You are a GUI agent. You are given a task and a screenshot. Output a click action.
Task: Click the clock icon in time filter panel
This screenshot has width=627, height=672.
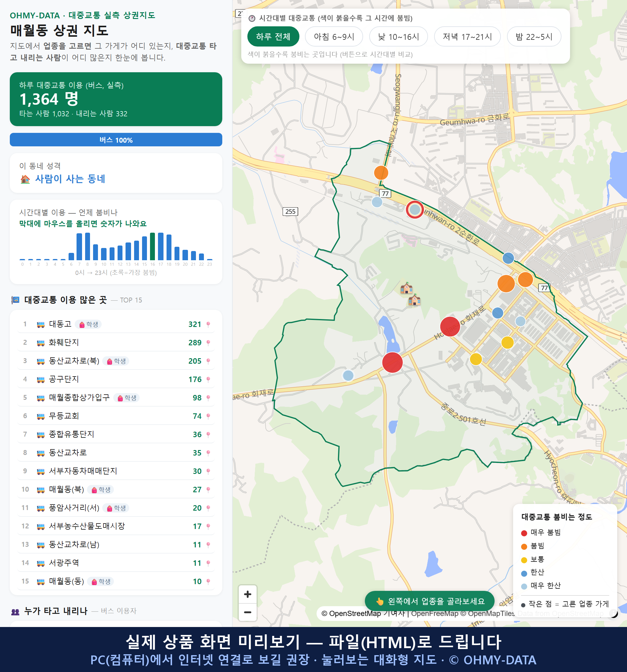(x=251, y=18)
